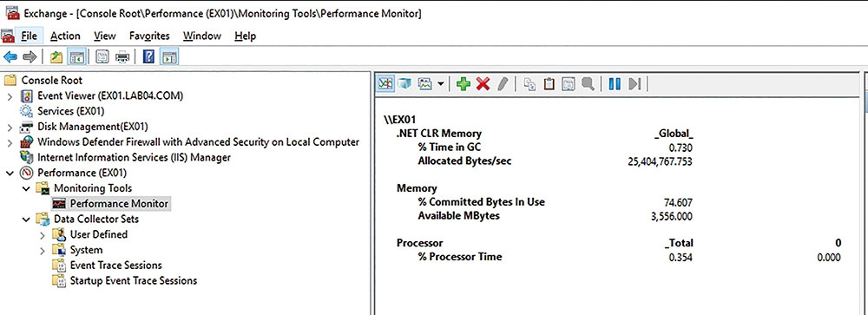This screenshot has height=315, width=868.
Task: Open Performance Monitor Properties icon
Action: (568, 83)
